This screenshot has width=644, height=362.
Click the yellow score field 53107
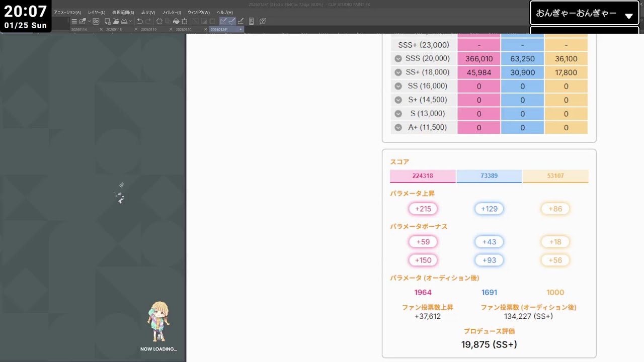(x=555, y=176)
